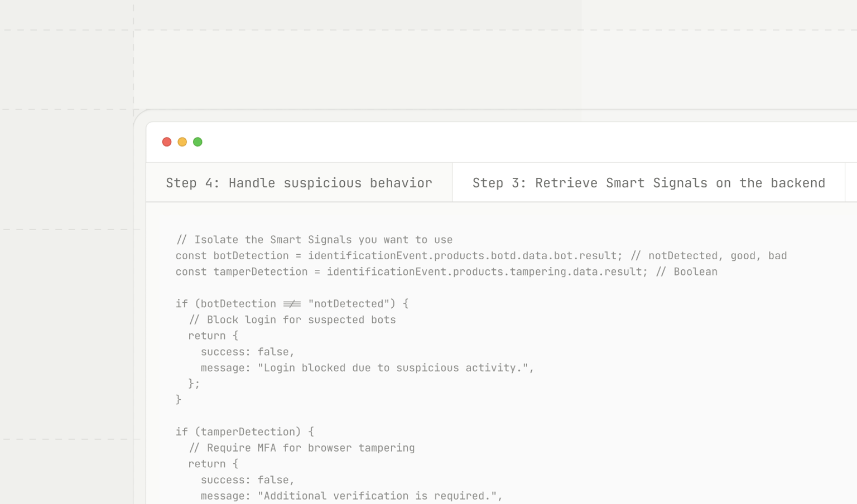Click the "notDetected" string literal in if condition
Screen dimensions: 857x504
point(349,304)
